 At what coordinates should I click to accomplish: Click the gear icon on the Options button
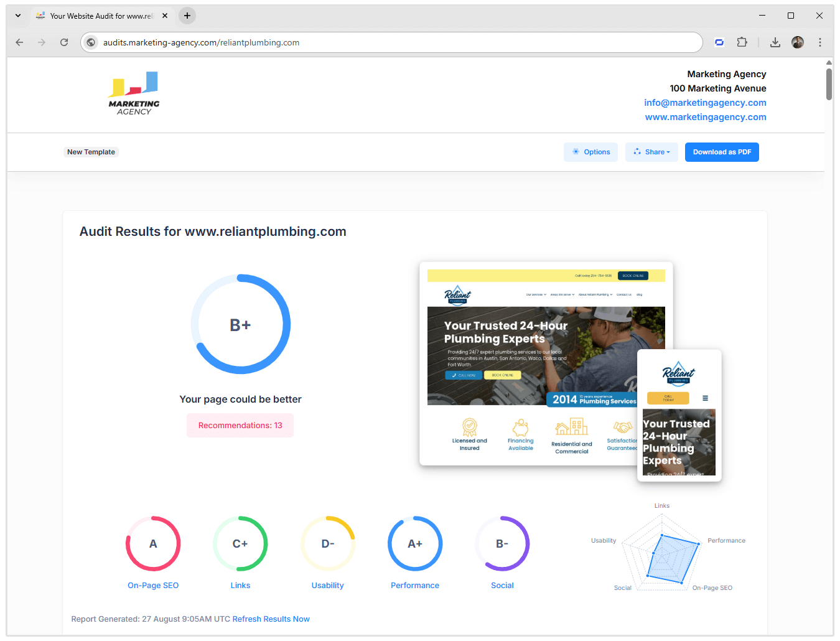[x=576, y=151]
